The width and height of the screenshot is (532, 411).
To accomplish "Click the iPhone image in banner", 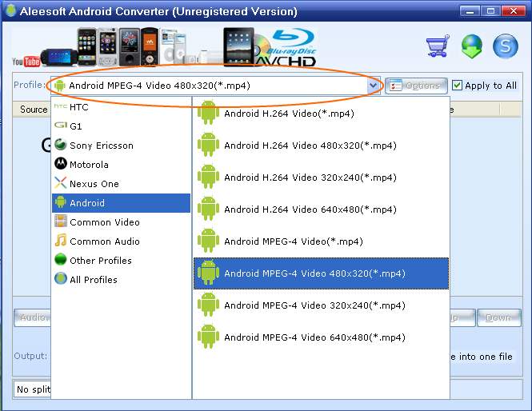I will click(x=87, y=47).
